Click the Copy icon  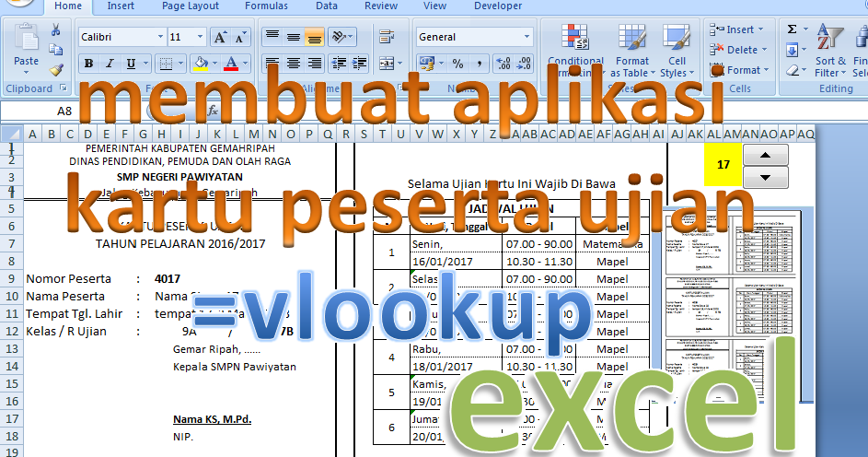55,50
